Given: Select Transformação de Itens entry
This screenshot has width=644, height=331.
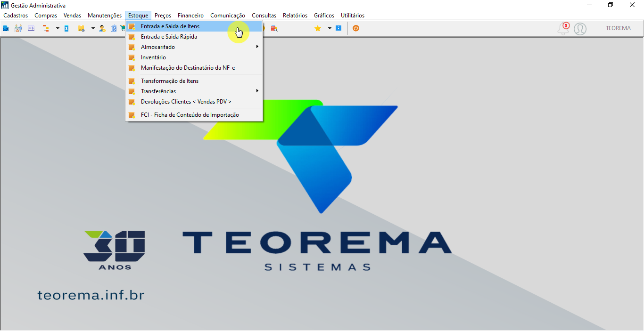Looking at the screenshot, I should click(194, 81).
